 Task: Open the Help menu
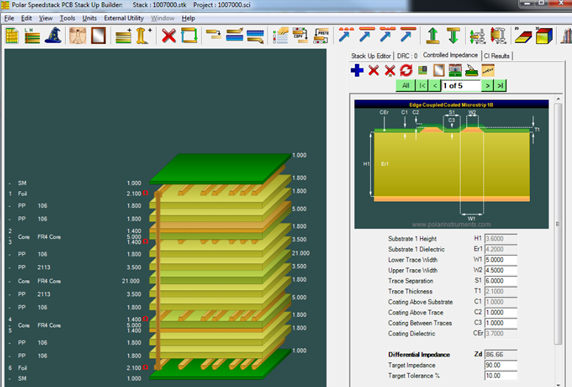pos(188,18)
